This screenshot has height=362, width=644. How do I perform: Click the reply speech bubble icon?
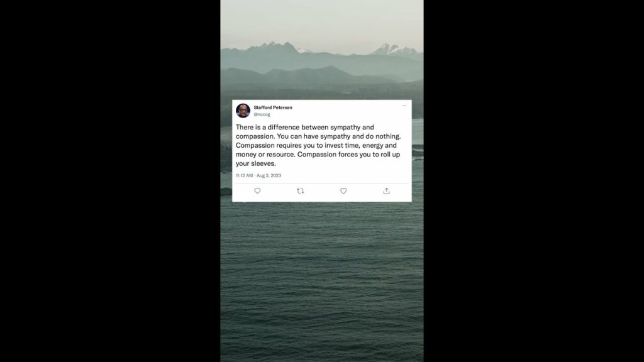tap(257, 191)
